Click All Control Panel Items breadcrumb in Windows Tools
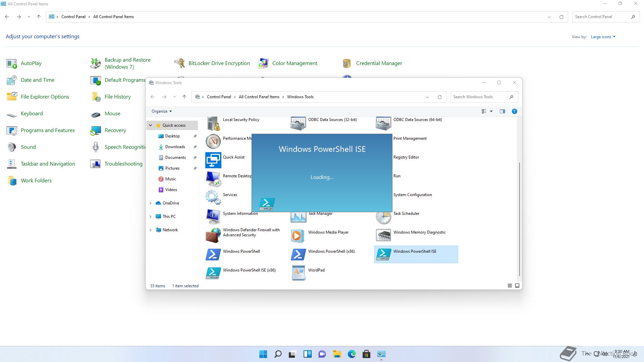This screenshot has height=362, width=644. click(259, 97)
